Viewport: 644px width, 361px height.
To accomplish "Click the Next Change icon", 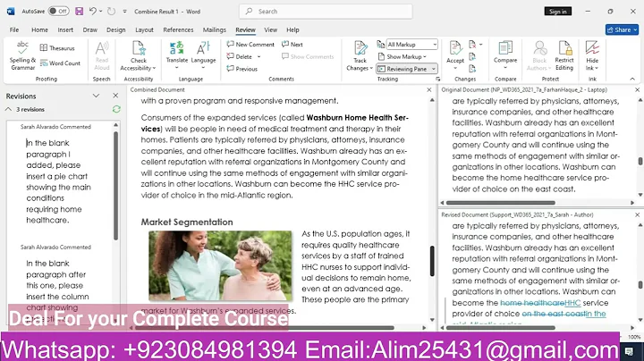I will click(473, 69).
